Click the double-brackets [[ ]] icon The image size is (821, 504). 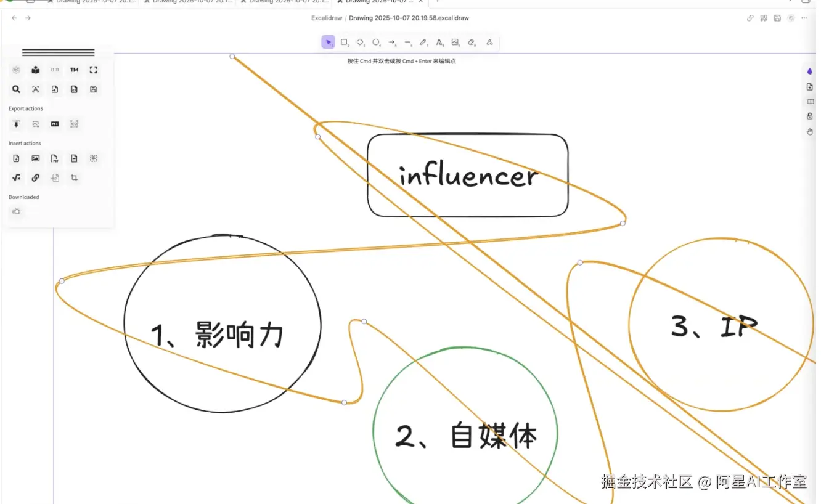coord(55,70)
